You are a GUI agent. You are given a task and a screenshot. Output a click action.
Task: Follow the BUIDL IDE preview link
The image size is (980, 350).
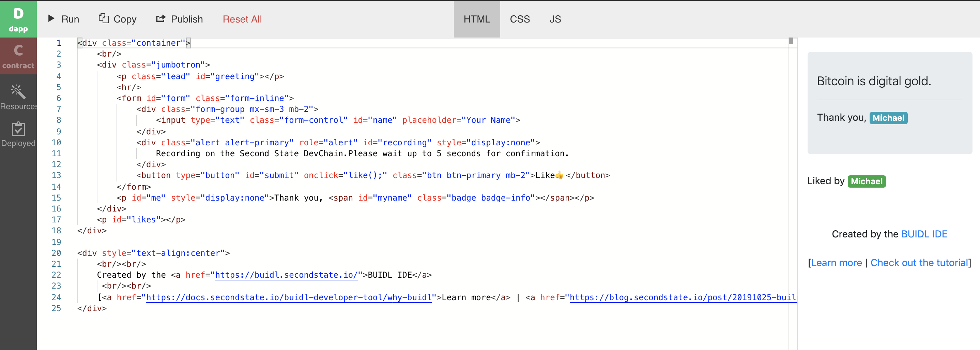coord(924,234)
